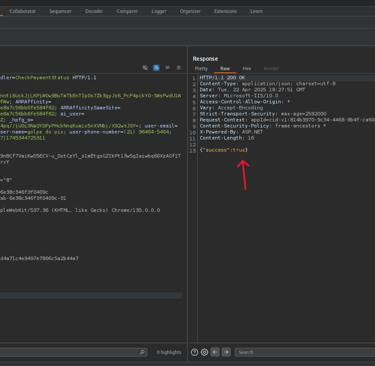Open the Sequencer tab
The image size is (375, 366).
pyautogui.click(x=60, y=11)
